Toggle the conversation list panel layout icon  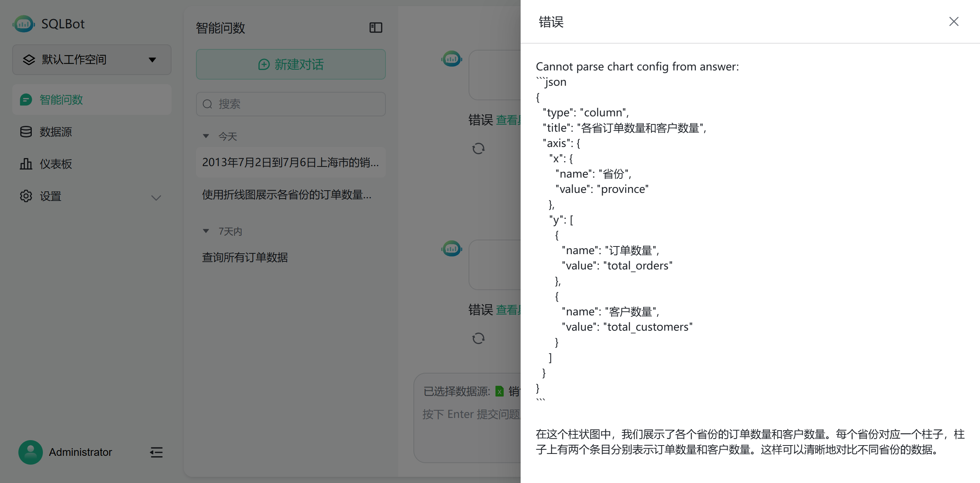pos(375,27)
